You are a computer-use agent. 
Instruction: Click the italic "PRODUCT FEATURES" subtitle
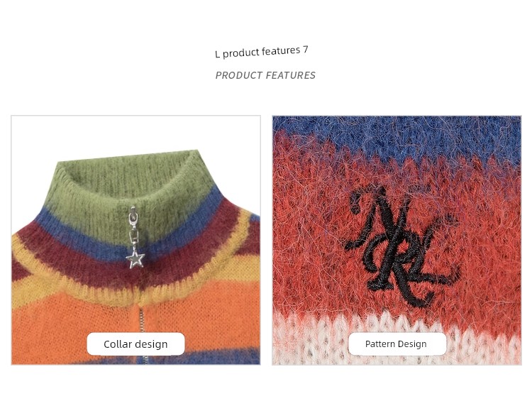click(265, 75)
